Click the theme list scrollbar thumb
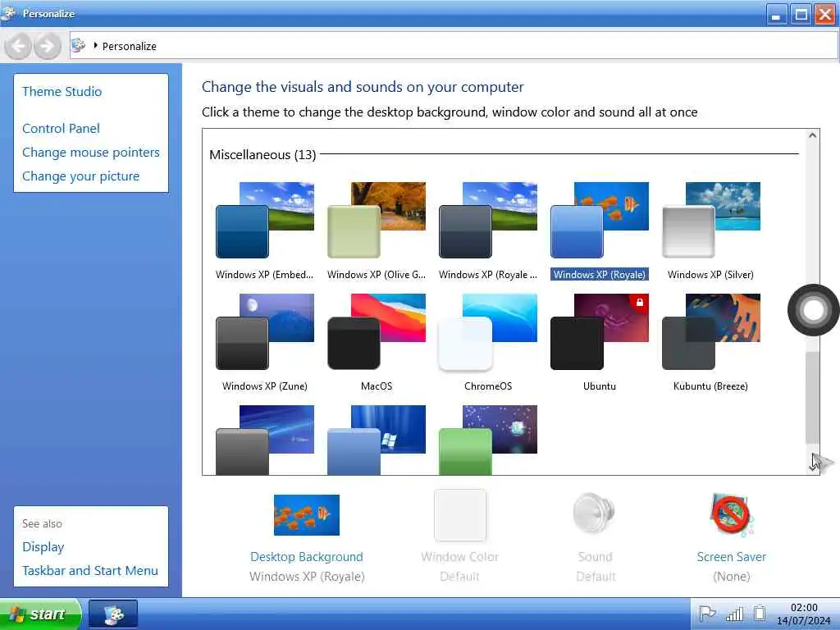Viewport: 840px width, 630px height. (x=813, y=398)
